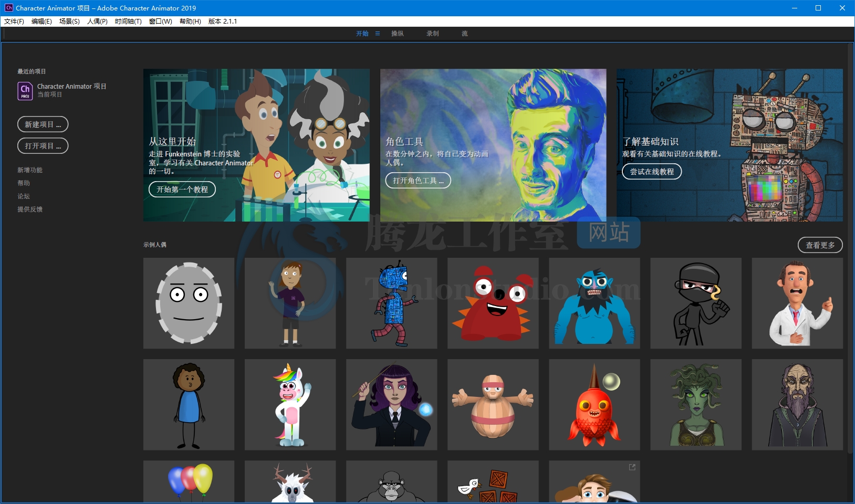Click the 打开项目 button
The image size is (855, 504).
[43, 146]
